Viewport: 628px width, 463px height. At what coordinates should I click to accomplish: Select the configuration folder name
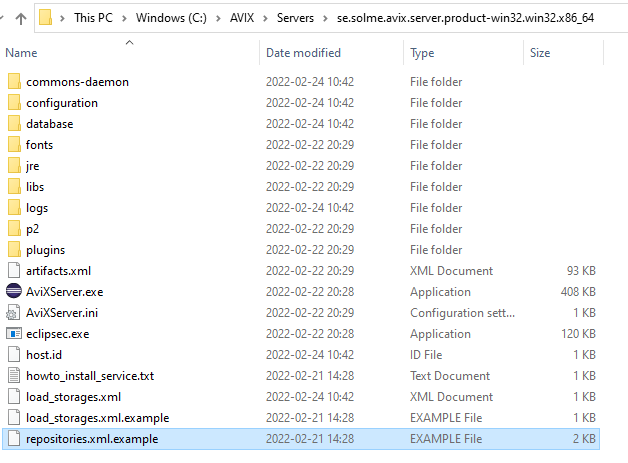tap(62, 103)
